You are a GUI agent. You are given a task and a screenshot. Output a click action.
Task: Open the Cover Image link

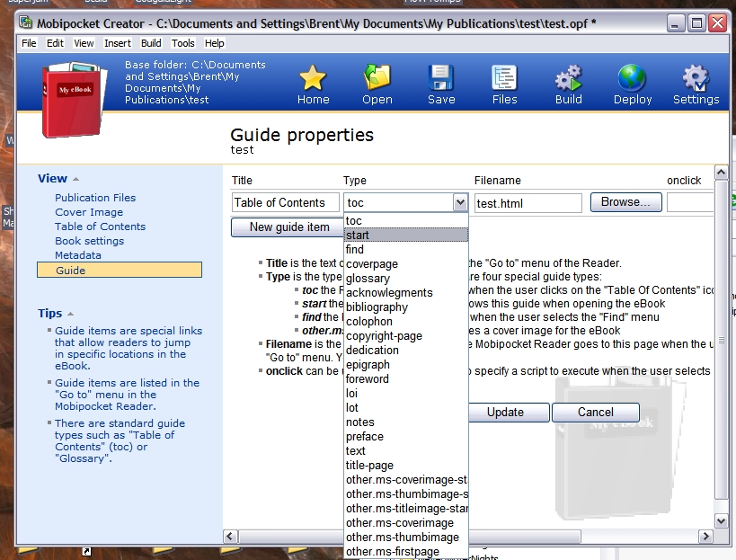tap(89, 212)
